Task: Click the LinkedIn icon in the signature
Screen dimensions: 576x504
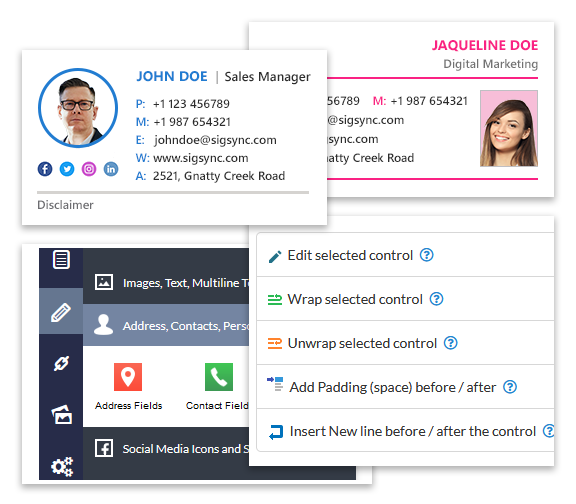Action: pyautogui.click(x=111, y=169)
